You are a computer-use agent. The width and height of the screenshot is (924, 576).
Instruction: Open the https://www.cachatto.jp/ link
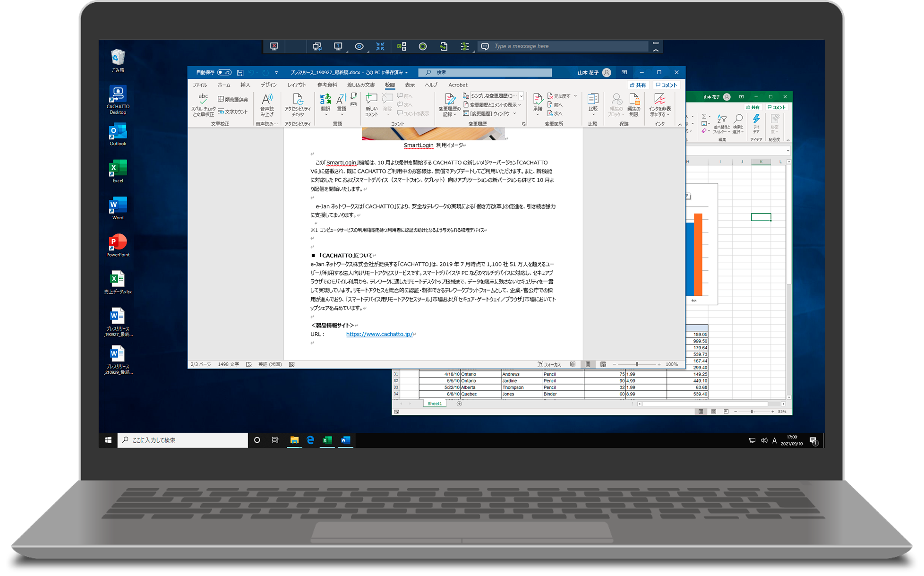(379, 334)
